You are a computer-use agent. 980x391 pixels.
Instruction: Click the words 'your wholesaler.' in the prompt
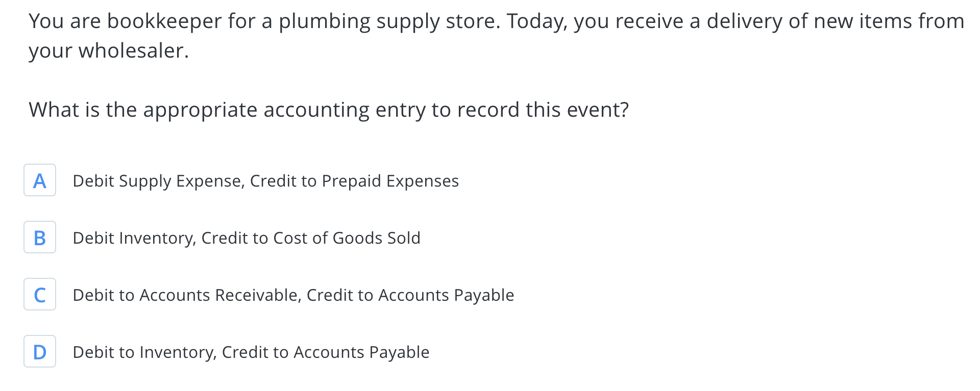point(109,51)
